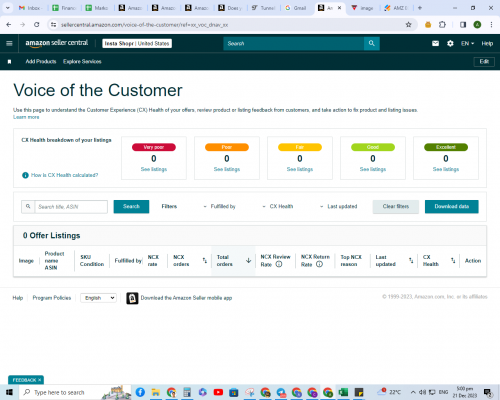
Task: Open the Chrome side panel icon
Action: click(x=463, y=25)
